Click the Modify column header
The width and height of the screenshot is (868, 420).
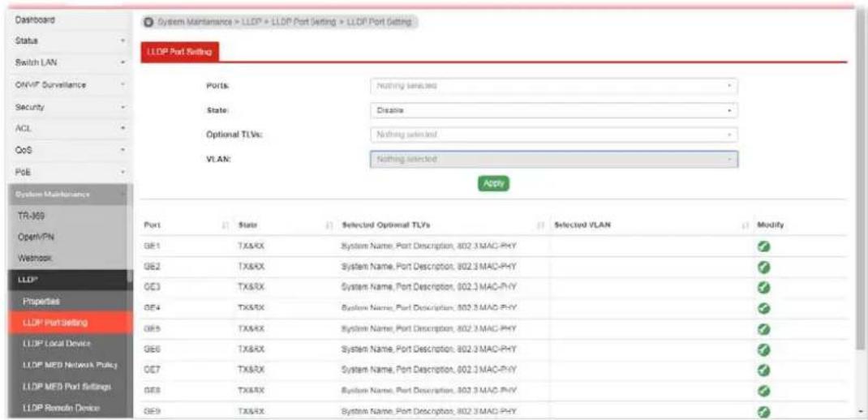pos(769,225)
